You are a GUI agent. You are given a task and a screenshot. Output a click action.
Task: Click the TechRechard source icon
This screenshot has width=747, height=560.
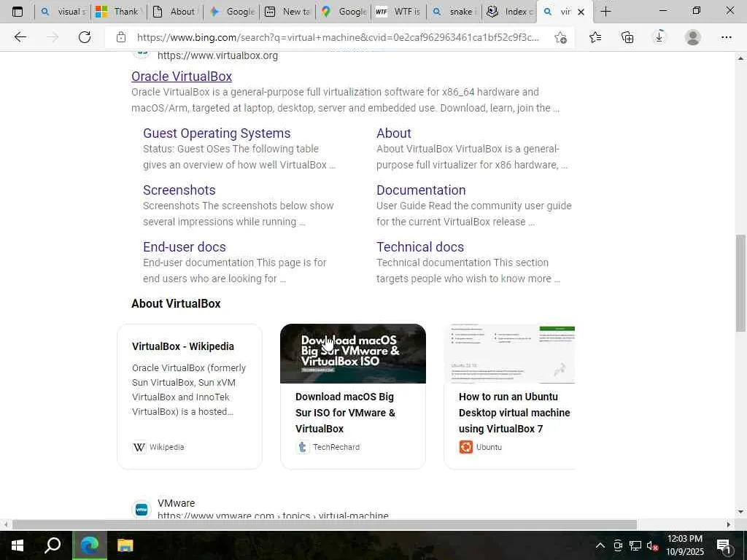tap(303, 447)
